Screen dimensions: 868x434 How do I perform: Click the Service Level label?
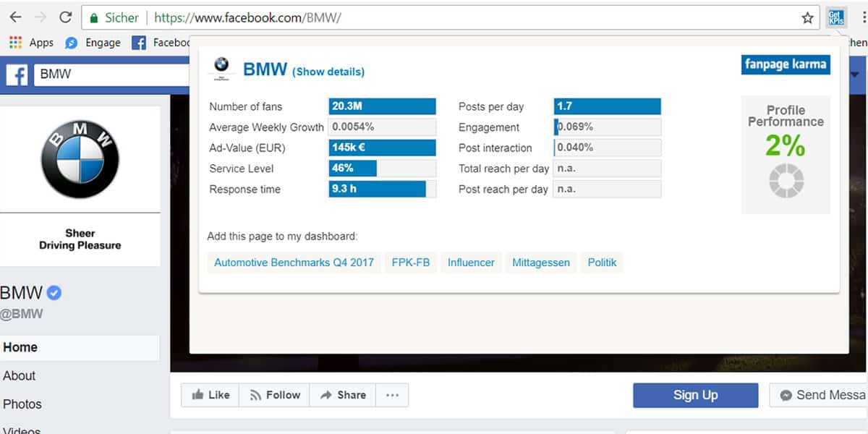tap(242, 169)
